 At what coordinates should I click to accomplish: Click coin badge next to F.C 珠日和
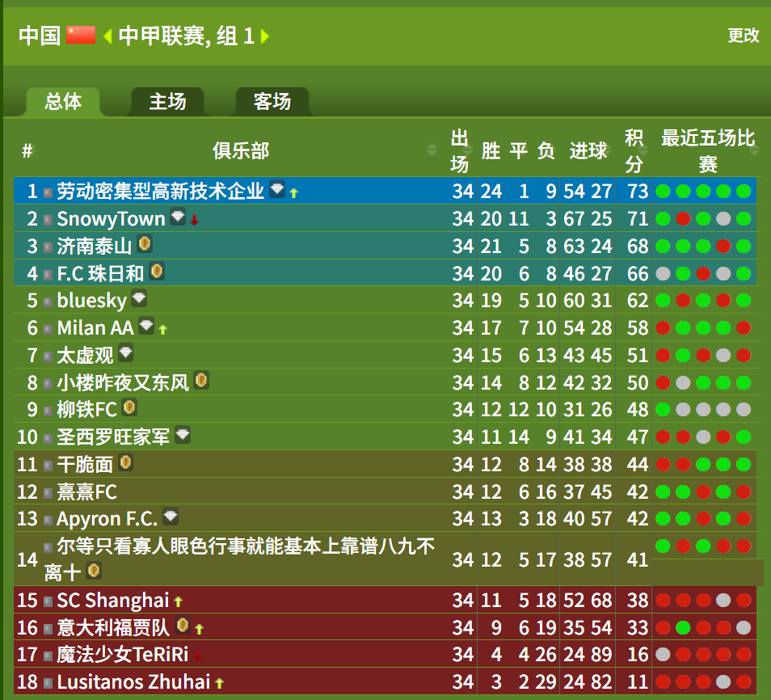[157, 271]
